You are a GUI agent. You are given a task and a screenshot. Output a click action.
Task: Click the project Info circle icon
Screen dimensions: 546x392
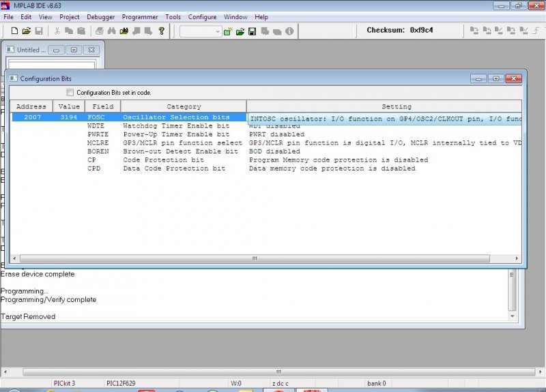point(289,31)
